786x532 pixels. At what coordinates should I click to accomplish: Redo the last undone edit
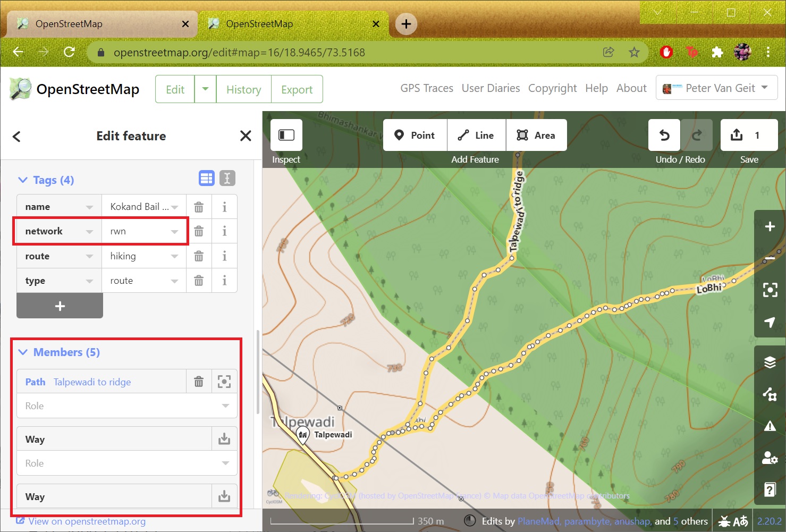click(697, 135)
